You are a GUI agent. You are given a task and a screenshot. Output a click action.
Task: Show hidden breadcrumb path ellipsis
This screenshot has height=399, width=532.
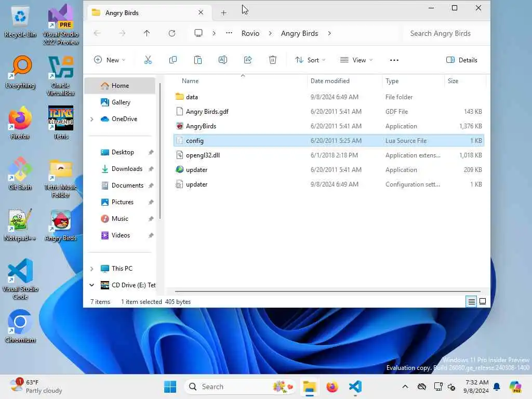(229, 33)
